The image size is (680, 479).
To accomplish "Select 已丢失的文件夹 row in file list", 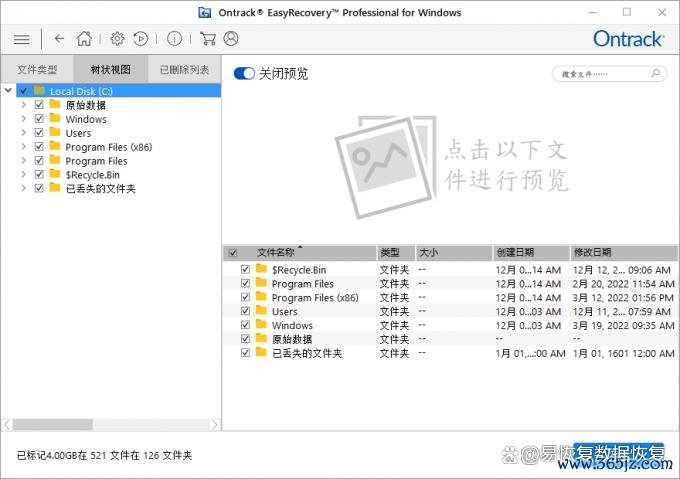I will tap(450, 353).
